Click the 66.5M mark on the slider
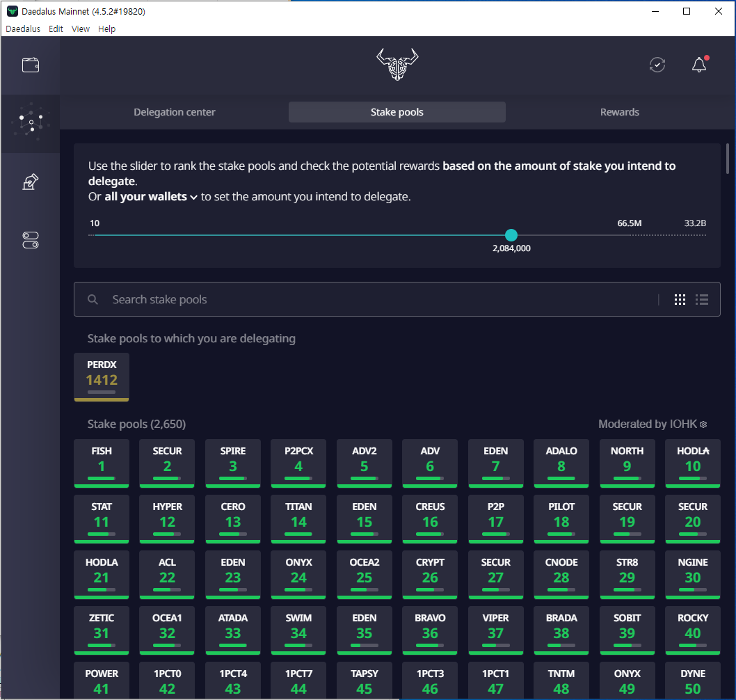 point(629,223)
